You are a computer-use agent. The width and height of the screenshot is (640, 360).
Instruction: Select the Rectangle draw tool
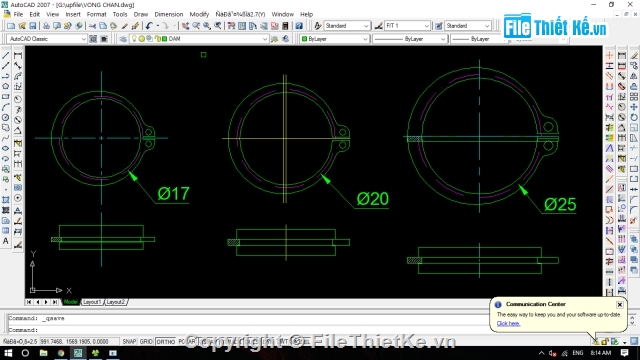[x=6, y=97]
